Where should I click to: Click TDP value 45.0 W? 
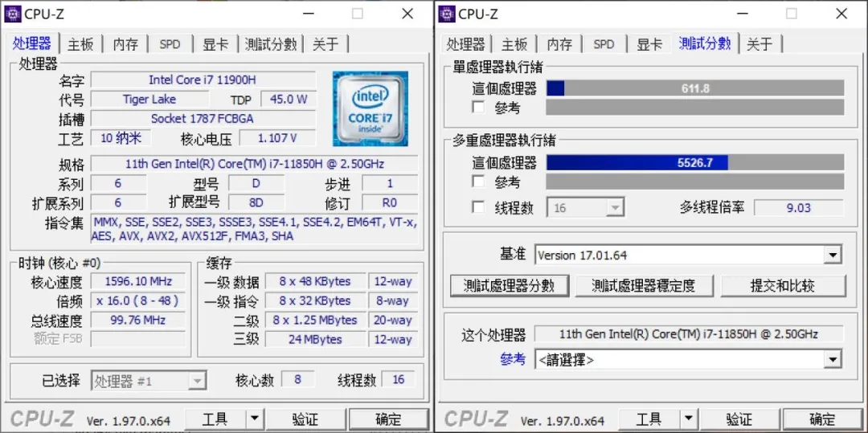point(289,100)
